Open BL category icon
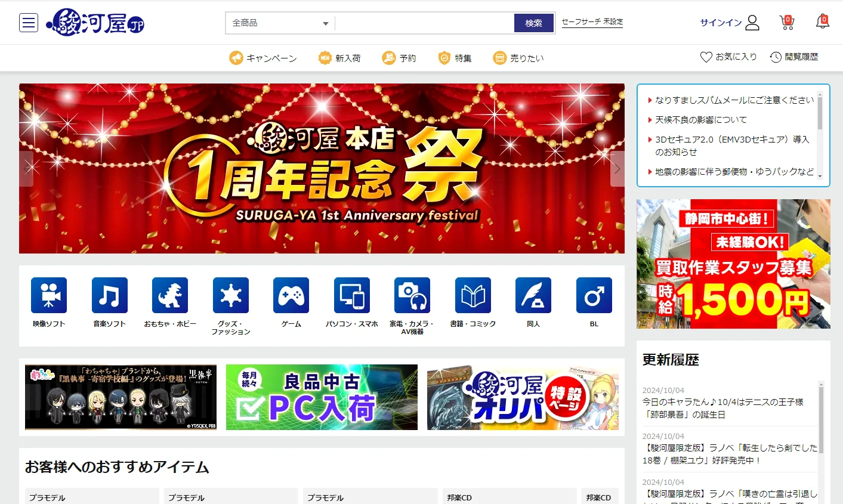Screen dimensions: 843x504 coord(594,295)
